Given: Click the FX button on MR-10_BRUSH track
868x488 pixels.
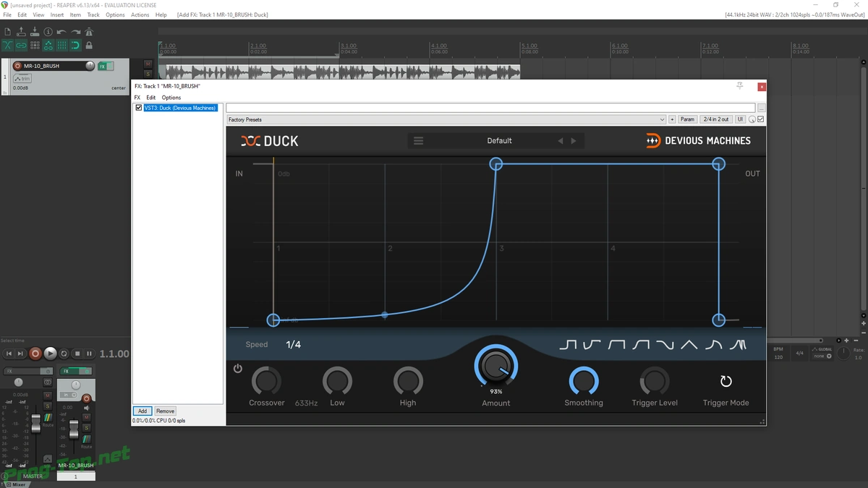Looking at the screenshot, I should [x=102, y=66].
